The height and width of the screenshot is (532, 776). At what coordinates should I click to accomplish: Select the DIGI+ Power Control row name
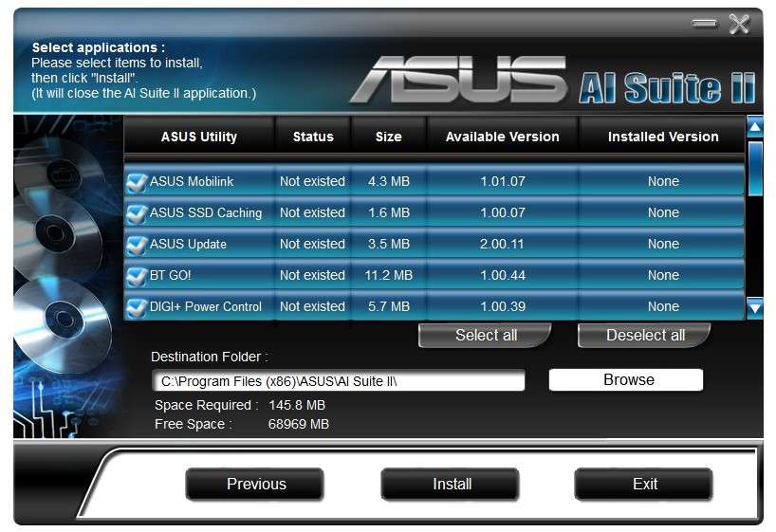tap(206, 306)
